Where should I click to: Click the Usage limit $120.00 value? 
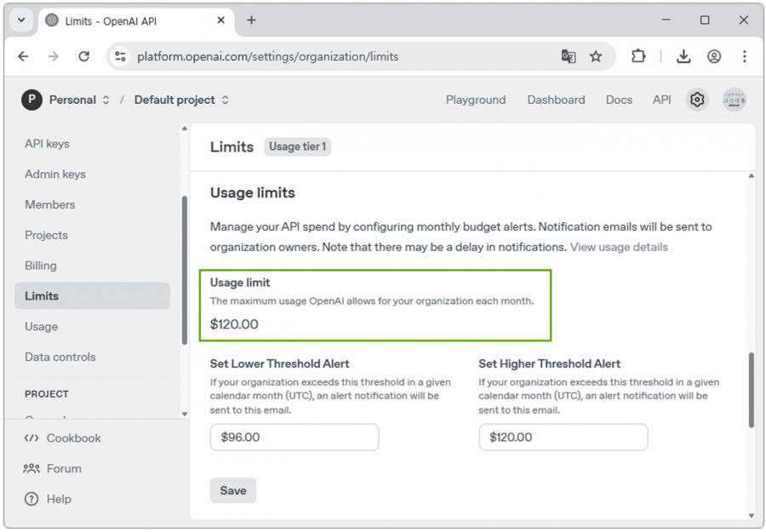point(234,324)
